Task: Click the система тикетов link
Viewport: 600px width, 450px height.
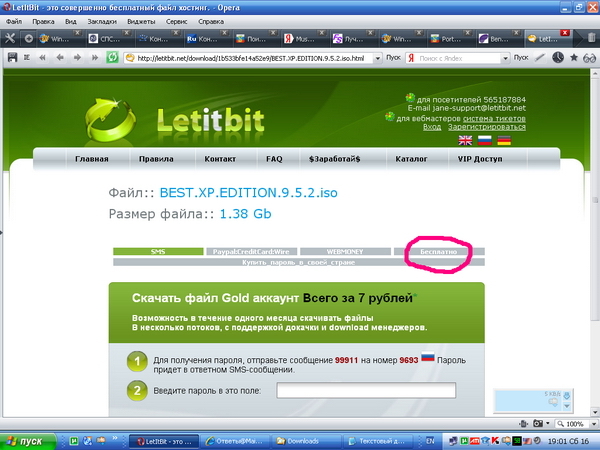Action: (x=494, y=119)
